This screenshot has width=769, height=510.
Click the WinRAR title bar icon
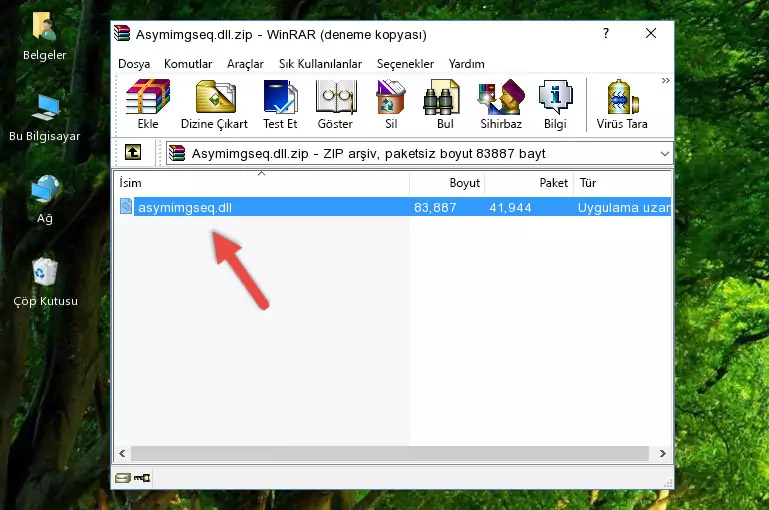click(x=122, y=33)
